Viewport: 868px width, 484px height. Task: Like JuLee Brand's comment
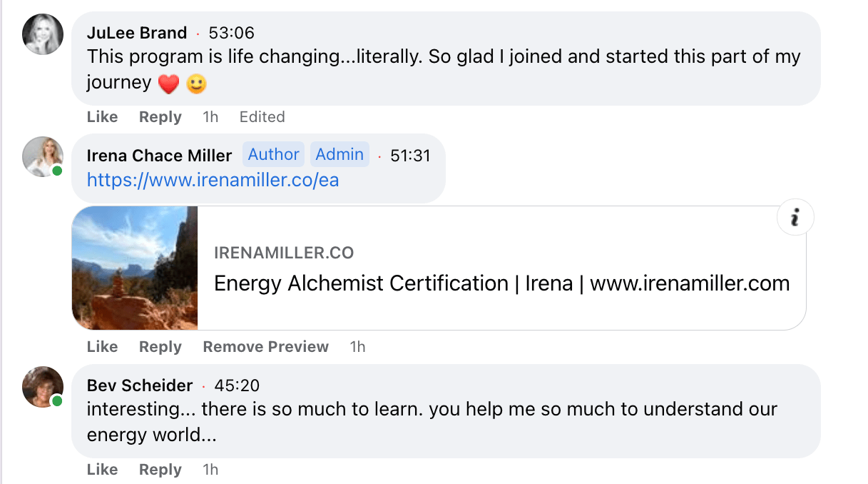pyautogui.click(x=102, y=117)
